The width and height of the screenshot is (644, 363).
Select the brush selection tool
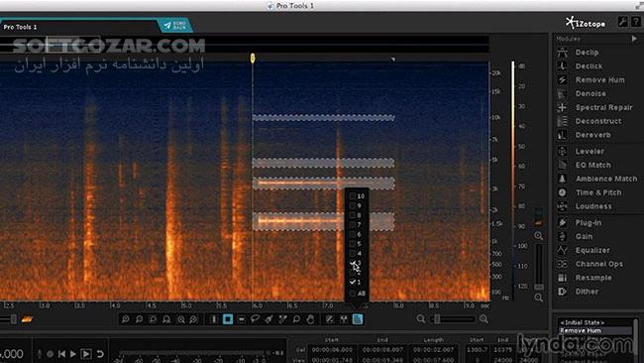coord(269,319)
